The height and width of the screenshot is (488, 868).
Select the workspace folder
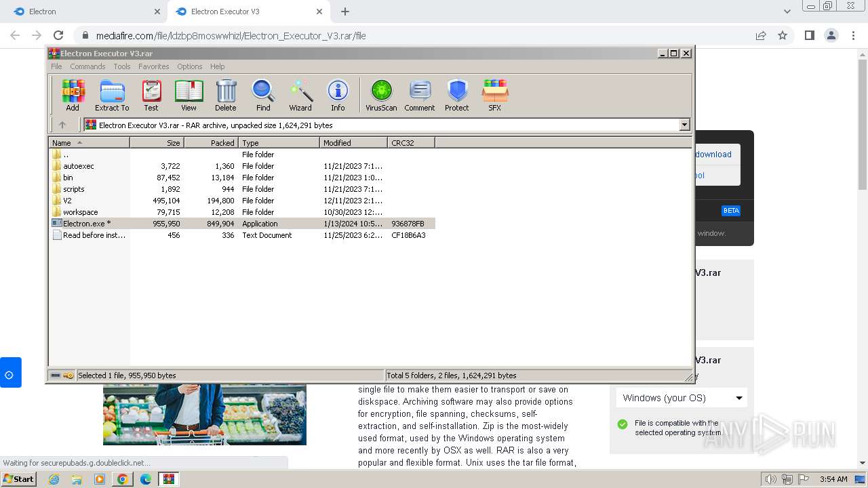point(242,212)
